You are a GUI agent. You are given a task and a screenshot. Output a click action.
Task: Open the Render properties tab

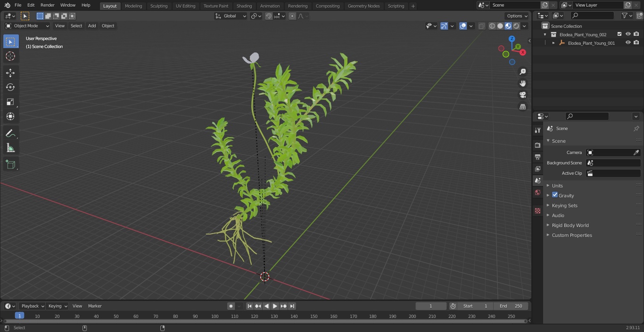tap(537, 145)
